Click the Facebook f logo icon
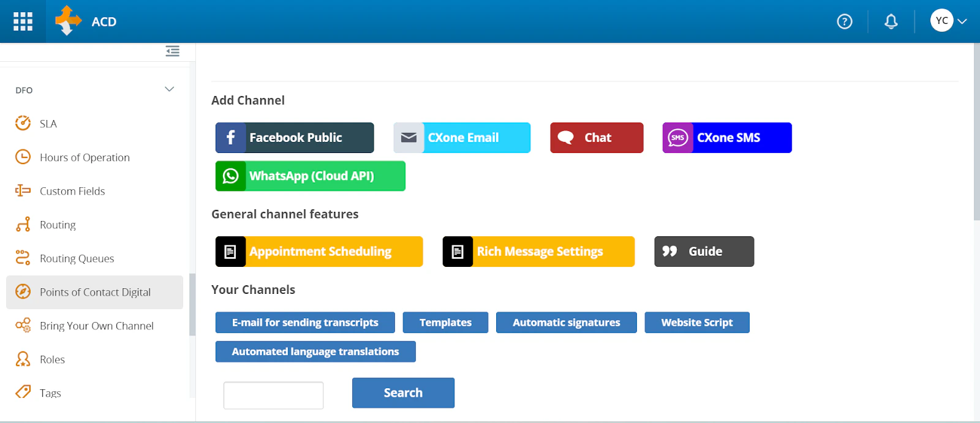The height and width of the screenshot is (423, 980). [x=231, y=138]
